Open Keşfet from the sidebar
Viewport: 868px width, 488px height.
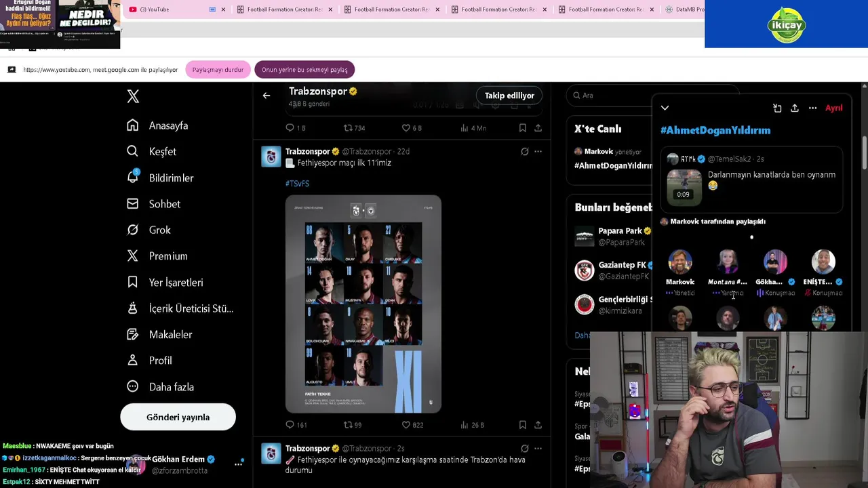tap(152, 151)
